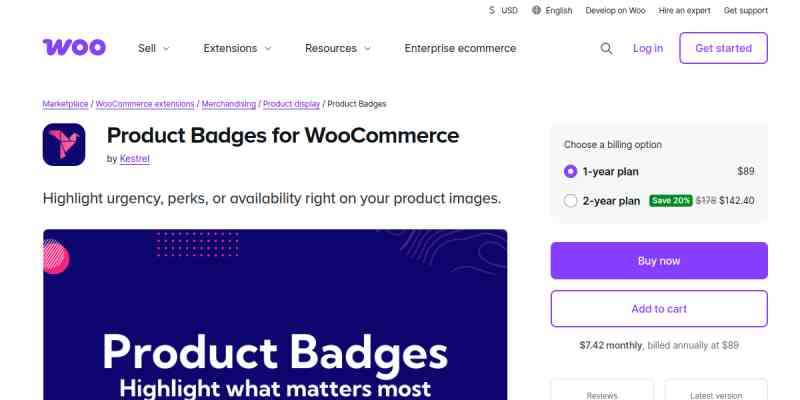The width and height of the screenshot is (800, 400).
Task: Expand the Sell menu
Action: 154,48
